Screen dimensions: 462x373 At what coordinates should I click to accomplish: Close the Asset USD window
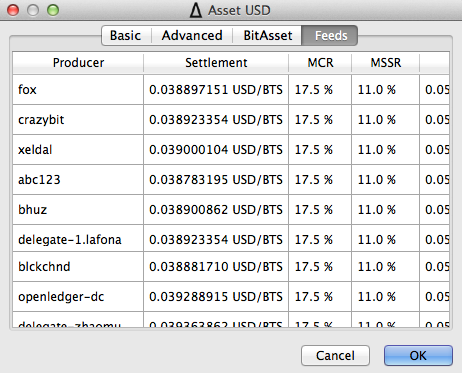[x=13, y=10]
